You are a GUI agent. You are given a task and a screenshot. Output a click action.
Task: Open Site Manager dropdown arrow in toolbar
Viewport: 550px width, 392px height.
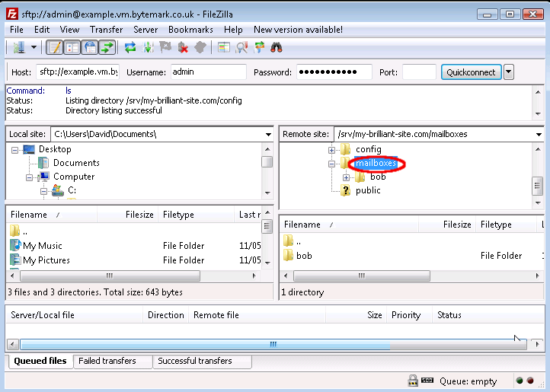tap(34, 47)
